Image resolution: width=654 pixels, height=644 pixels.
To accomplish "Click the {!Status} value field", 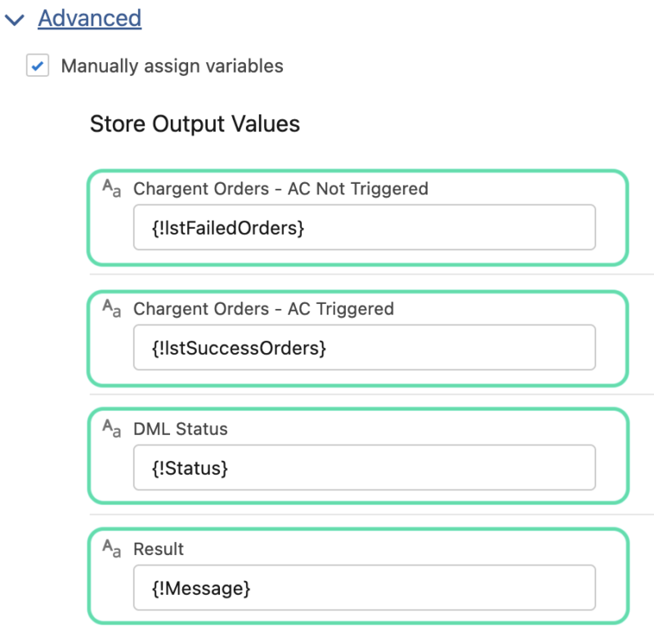I will [365, 467].
